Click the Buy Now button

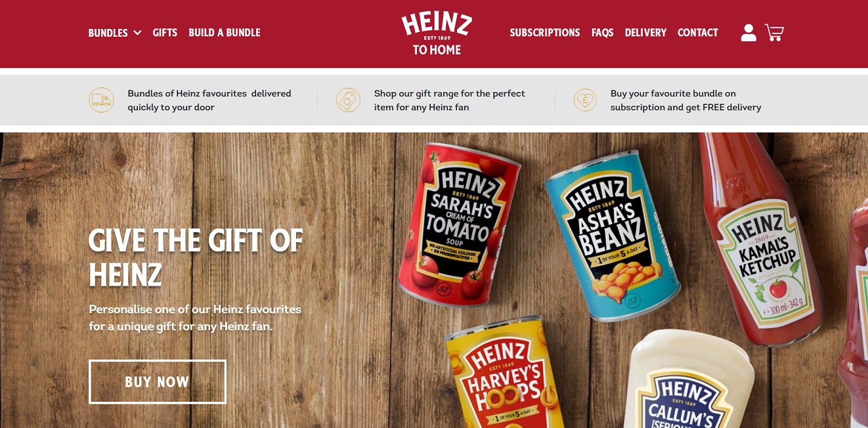click(x=158, y=382)
